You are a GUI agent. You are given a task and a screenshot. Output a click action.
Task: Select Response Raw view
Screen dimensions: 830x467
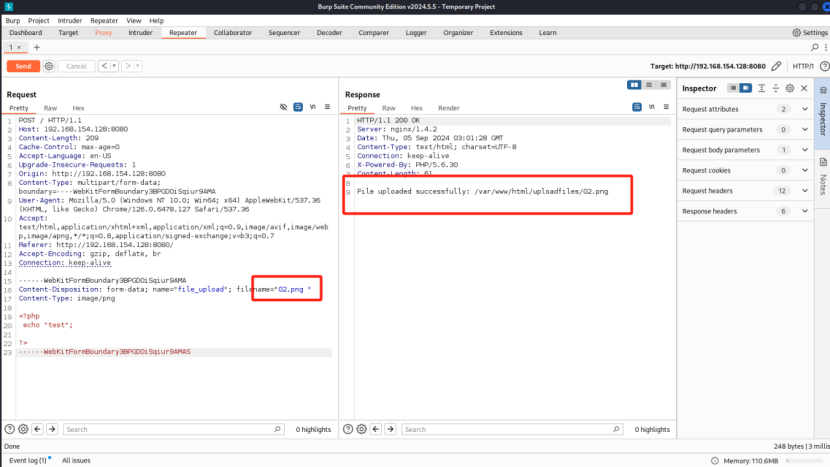pyautogui.click(x=389, y=108)
